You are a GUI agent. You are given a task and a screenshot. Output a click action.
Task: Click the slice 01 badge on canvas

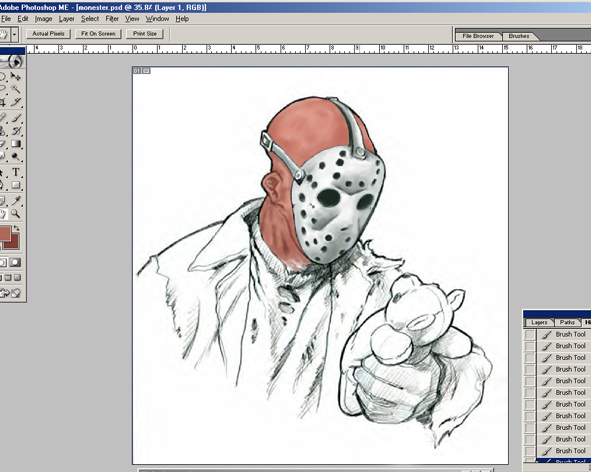137,71
